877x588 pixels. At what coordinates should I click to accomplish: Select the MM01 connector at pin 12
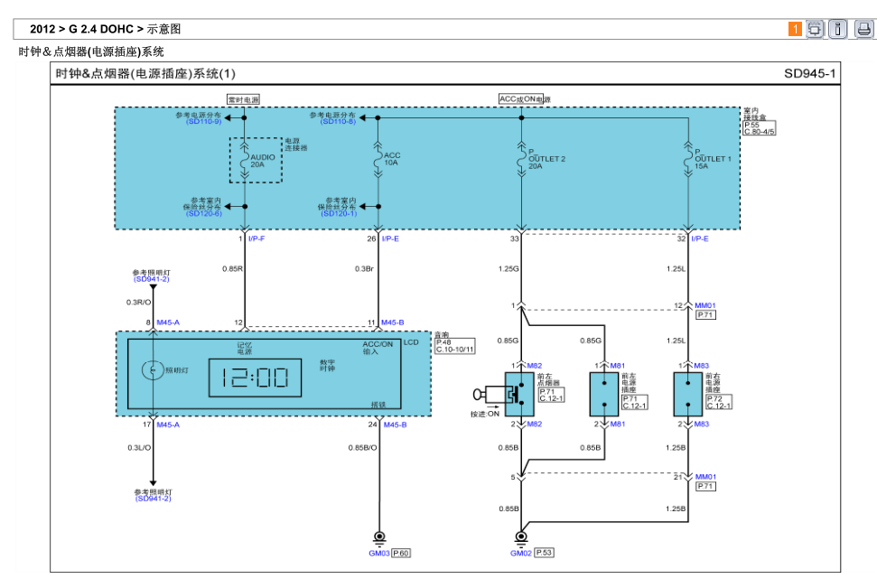[705, 306]
